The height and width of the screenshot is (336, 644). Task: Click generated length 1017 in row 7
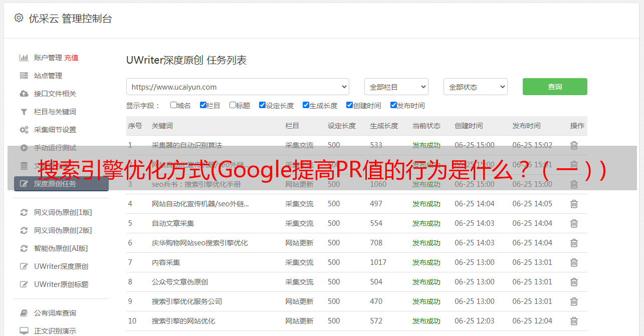(378, 262)
